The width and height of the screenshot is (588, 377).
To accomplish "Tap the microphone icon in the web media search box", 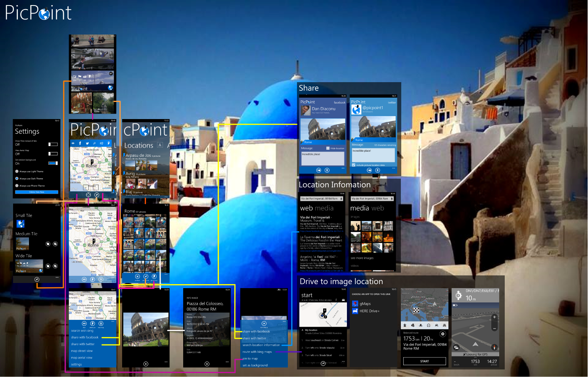I will [x=341, y=199].
